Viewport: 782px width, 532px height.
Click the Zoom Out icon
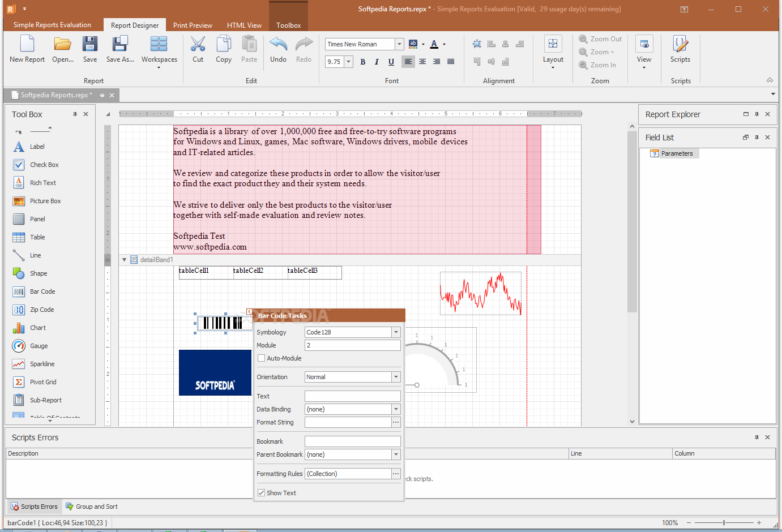coord(583,39)
